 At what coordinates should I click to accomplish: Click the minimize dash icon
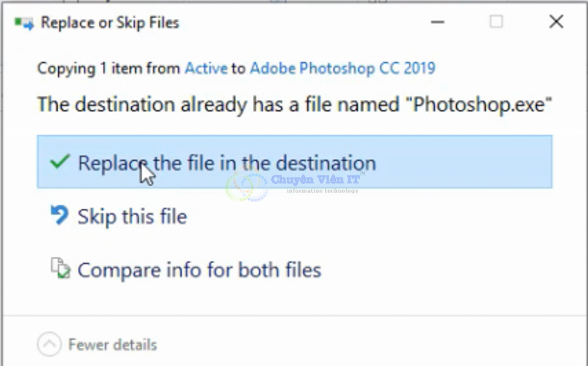(437, 22)
